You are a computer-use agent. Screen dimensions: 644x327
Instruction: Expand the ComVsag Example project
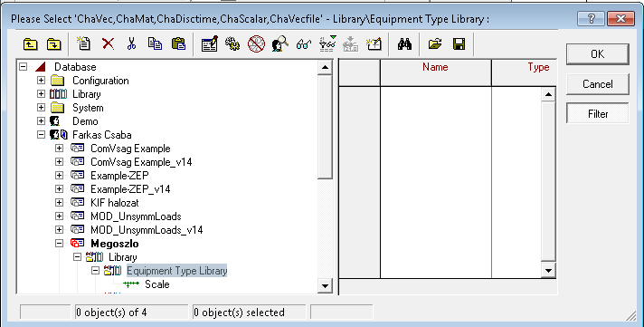[59, 148]
